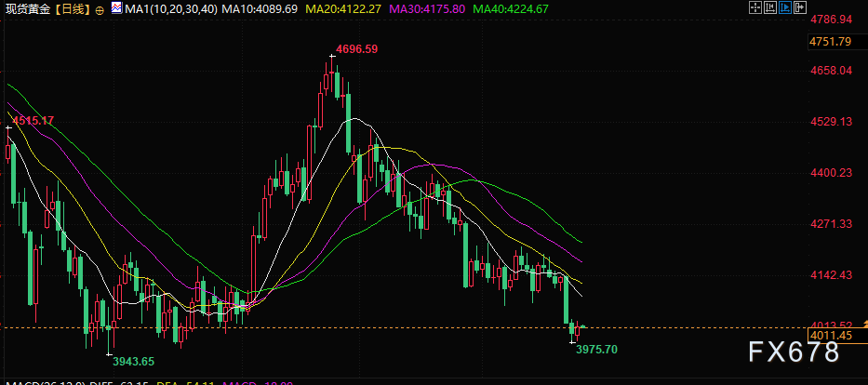This screenshot has width=868, height=385.
Task: Click the 4142.43 price axis value
Action: pyautogui.click(x=831, y=275)
